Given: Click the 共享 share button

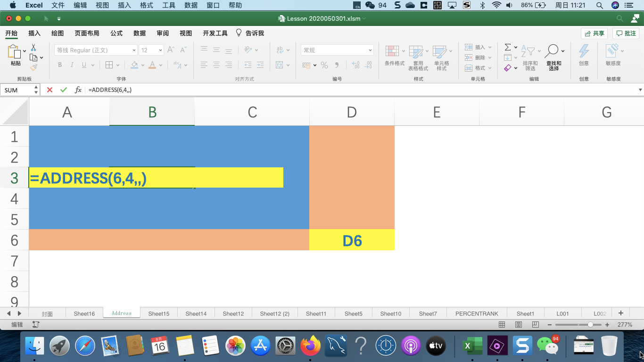Looking at the screenshot, I should pos(594,33).
